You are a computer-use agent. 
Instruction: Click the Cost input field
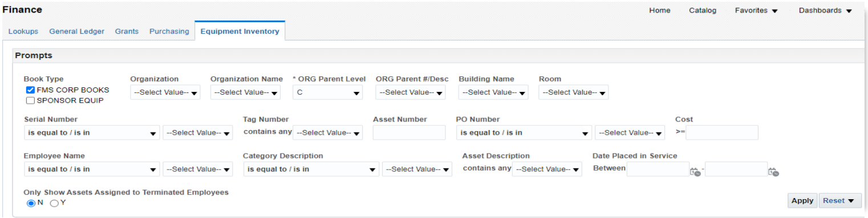(x=722, y=133)
